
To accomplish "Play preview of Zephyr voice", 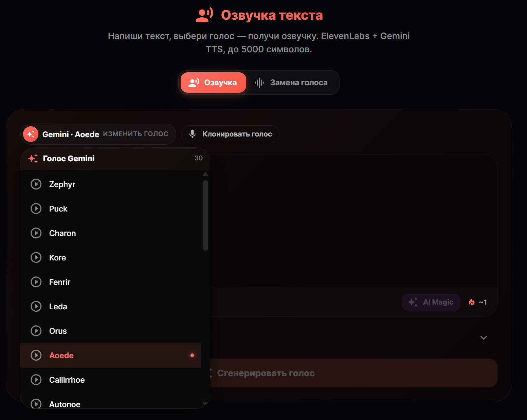I will tap(36, 184).
